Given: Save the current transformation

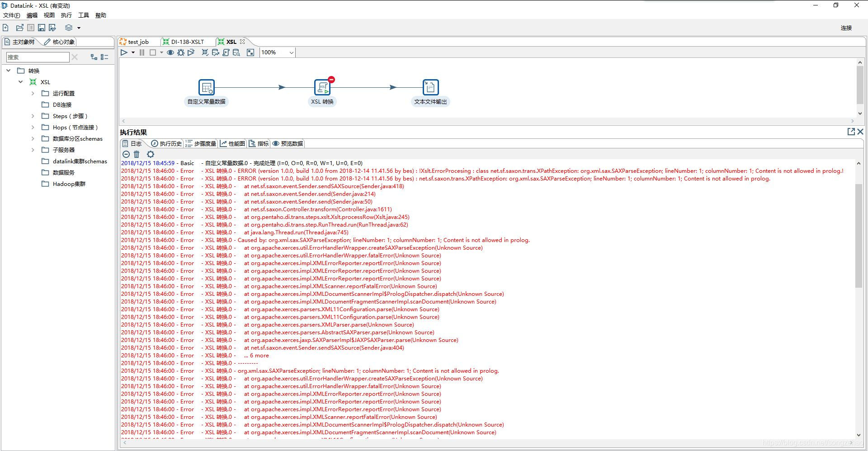Looking at the screenshot, I should click(41, 28).
